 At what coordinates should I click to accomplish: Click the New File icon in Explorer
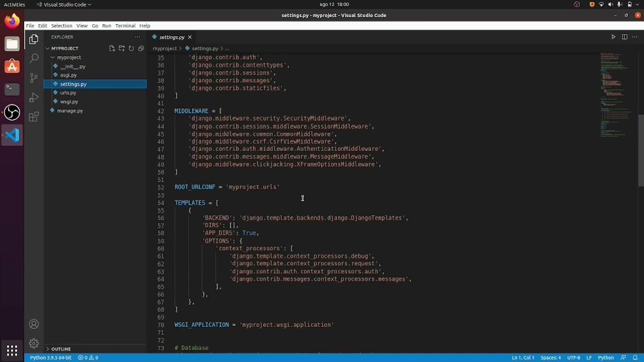point(112,48)
